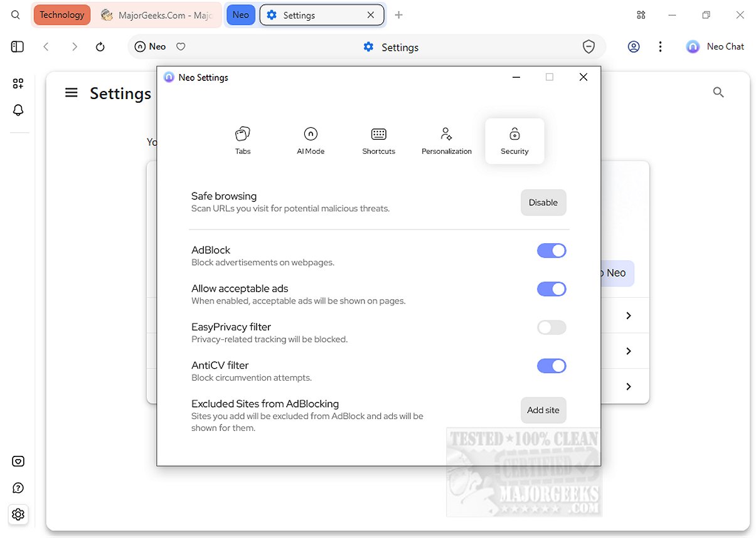Toggle Allow acceptable ads switch

(551, 289)
